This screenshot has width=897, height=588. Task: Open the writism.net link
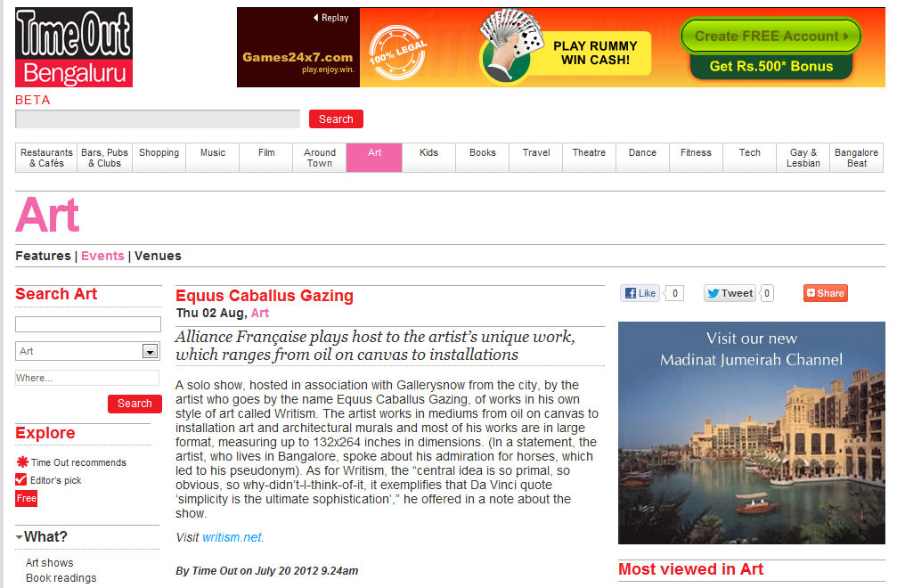(x=232, y=537)
